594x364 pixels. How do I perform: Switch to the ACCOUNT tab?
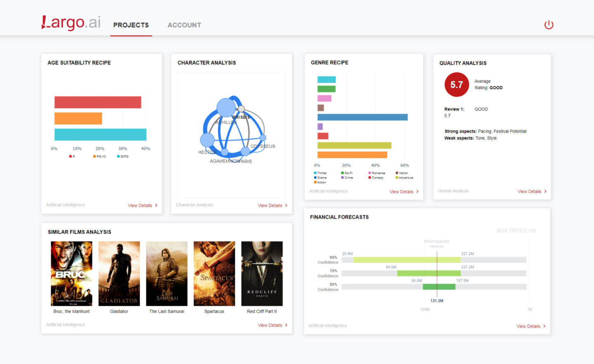click(184, 25)
